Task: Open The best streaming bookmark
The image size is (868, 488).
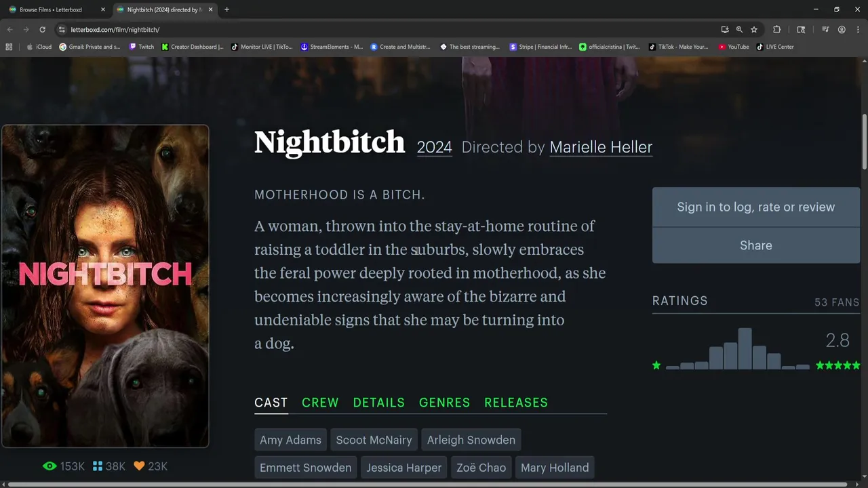Action: (470, 47)
